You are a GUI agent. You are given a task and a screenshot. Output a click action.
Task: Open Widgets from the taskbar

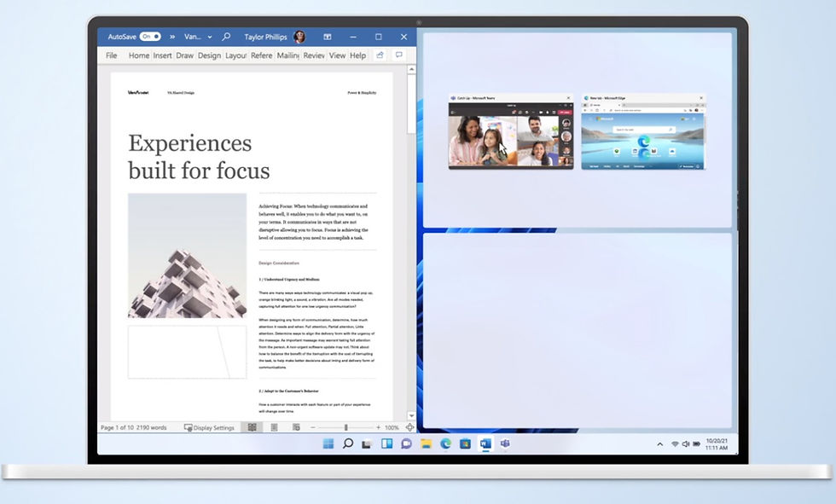click(386, 444)
